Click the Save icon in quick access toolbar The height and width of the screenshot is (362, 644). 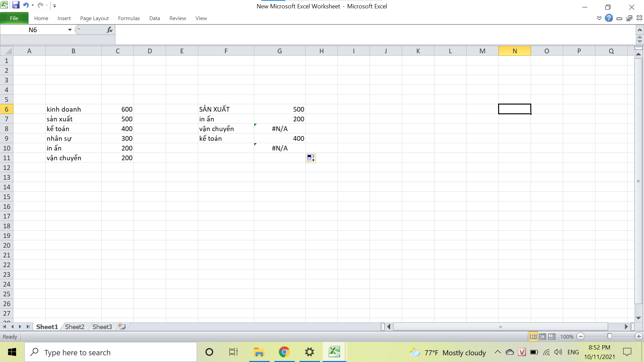[15, 5]
